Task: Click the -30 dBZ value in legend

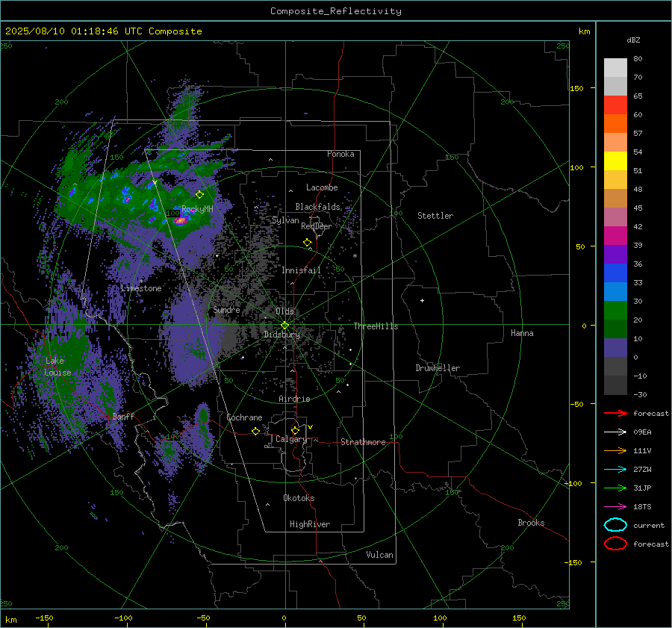Action: pos(640,394)
